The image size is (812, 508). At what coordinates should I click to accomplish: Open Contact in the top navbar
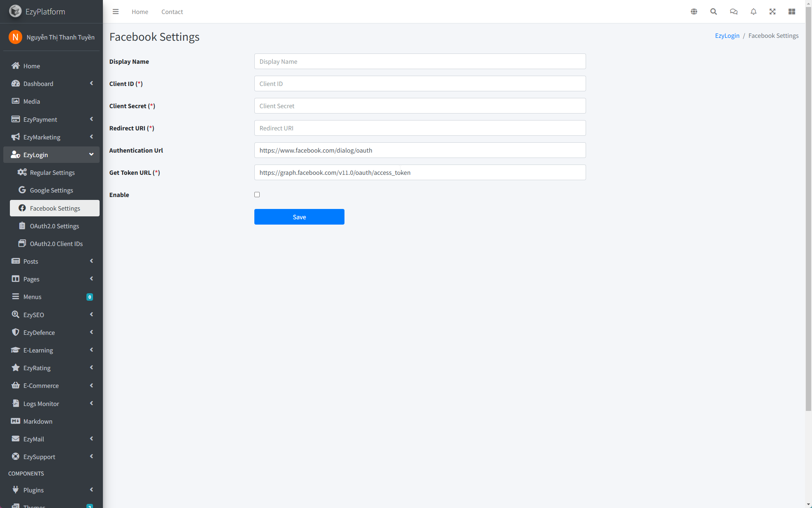(x=172, y=12)
